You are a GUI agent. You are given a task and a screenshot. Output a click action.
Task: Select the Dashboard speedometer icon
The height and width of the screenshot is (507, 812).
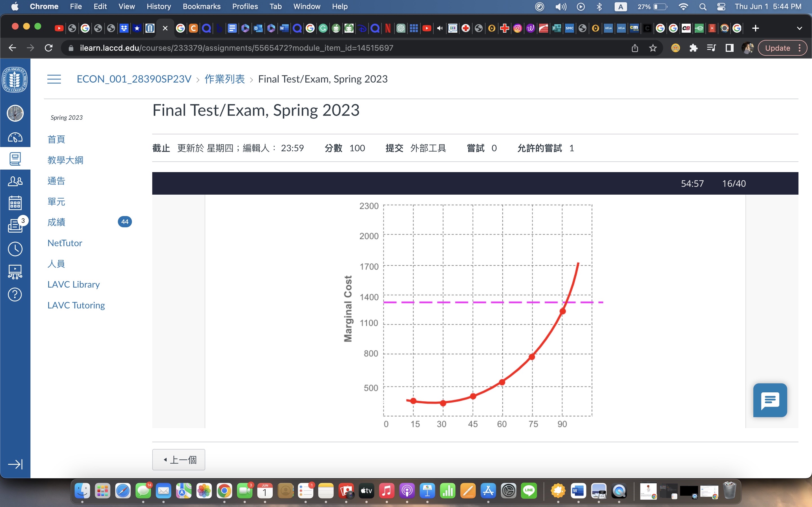[x=15, y=137]
